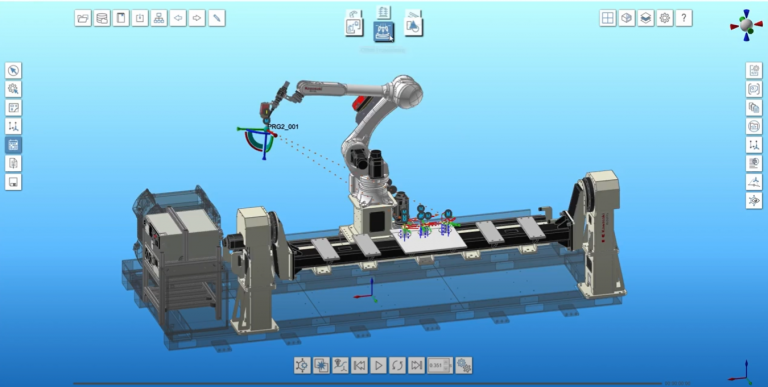Select the pencil edit tool
The width and height of the screenshot is (768, 387).
217,18
